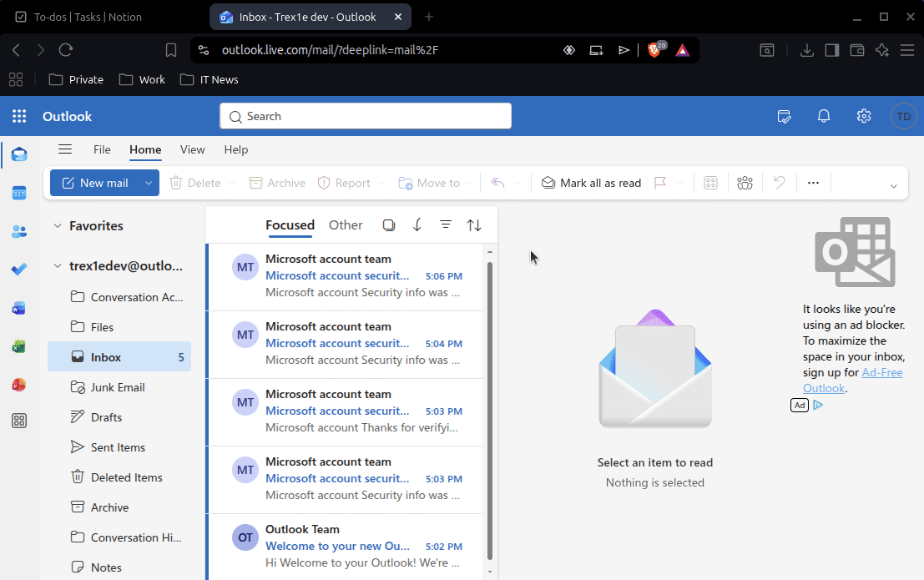Open the New mail dropdown arrow
Image resolution: width=924 pixels, height=580 pixels.
pos(149,184)
